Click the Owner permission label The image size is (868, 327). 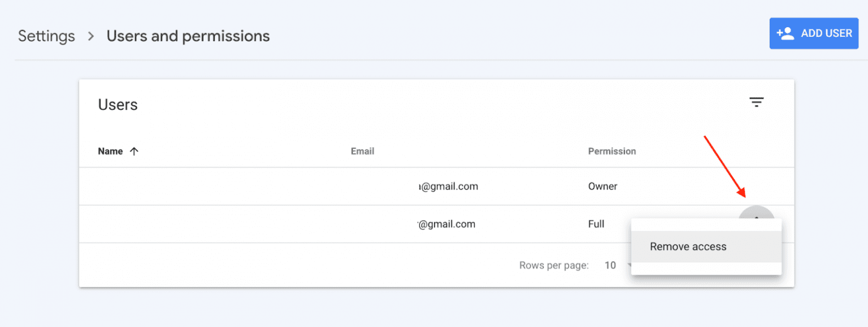[x=602, y=186]
